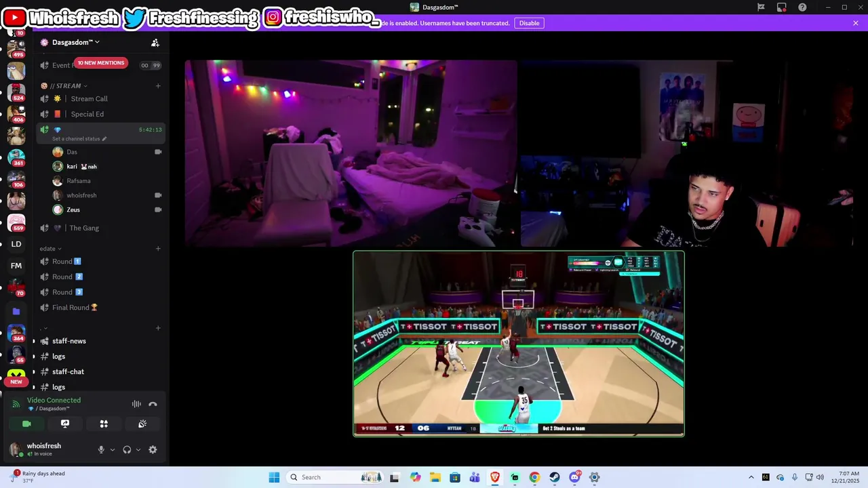
Task: Mute your microphone
Action: [101, 449]
